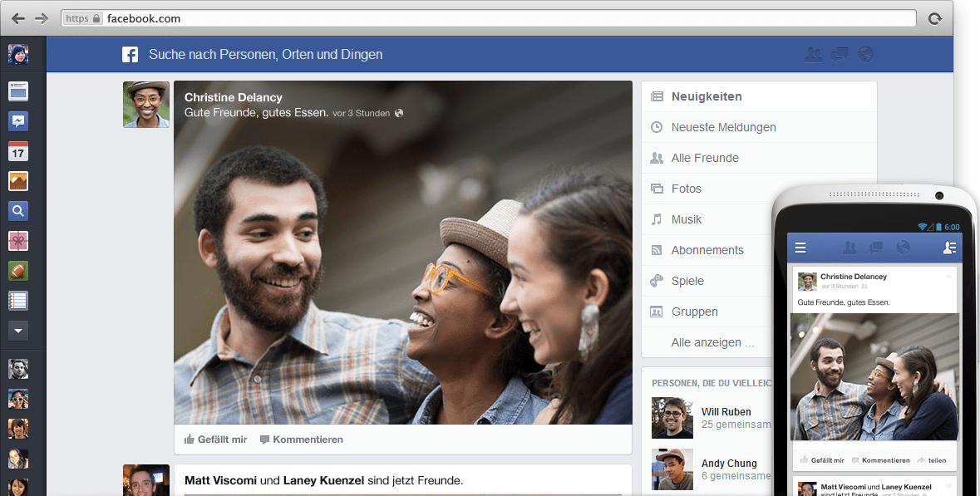Click the 6:00 clock in phone status bar
The width and height of the screenshot is (980, 496).
952,228
